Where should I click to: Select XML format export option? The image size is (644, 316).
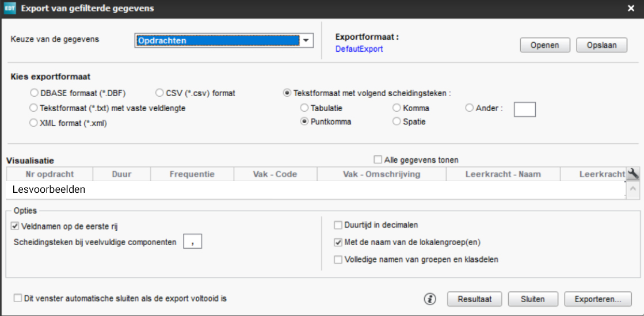[33, 123]
